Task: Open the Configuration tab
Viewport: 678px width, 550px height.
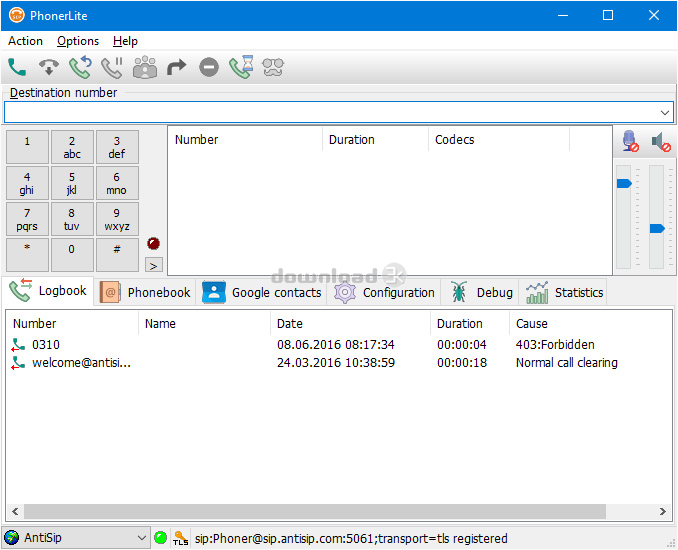Action: (384, 292)
